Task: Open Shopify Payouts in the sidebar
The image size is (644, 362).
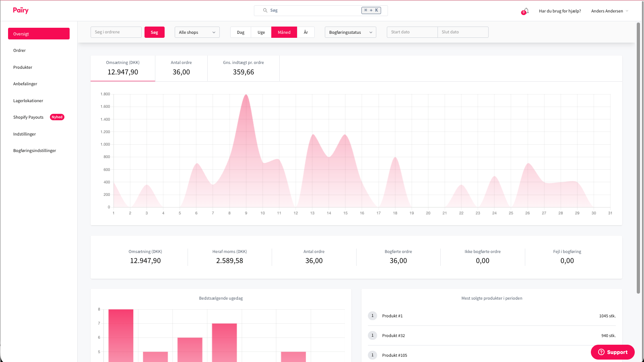Action: [28, 117]
